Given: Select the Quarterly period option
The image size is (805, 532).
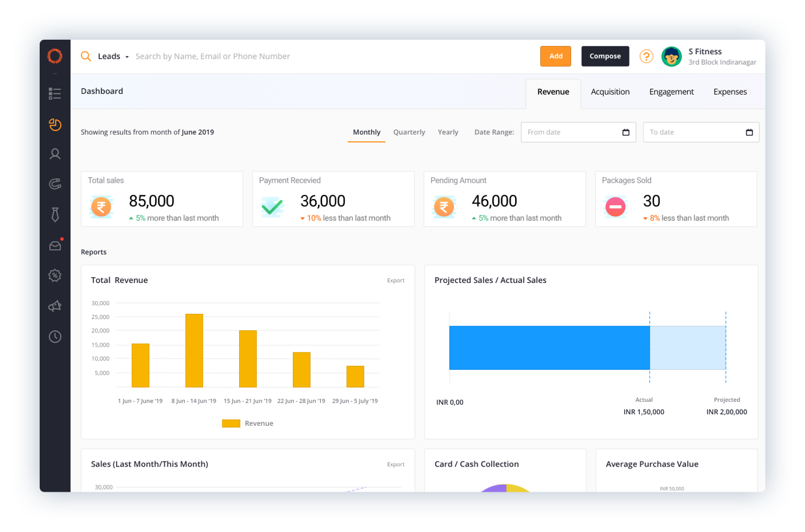Looking at the screenshot, I should tap(409, 132).
